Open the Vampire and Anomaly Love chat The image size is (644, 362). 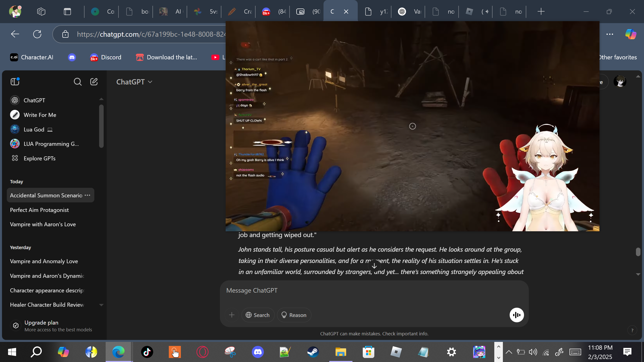[x=50, y=261]
